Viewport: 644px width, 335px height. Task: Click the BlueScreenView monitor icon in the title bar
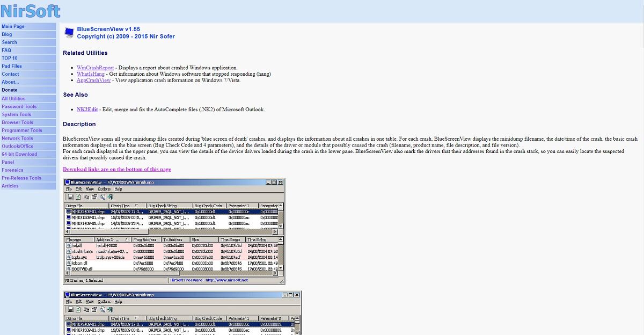click(x=69, y=183)
